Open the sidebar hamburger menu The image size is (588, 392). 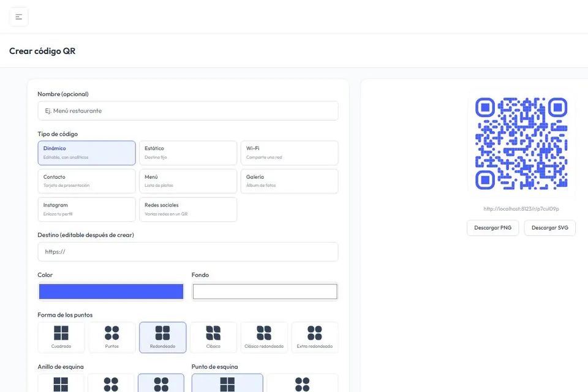click(x=19, y=17)
